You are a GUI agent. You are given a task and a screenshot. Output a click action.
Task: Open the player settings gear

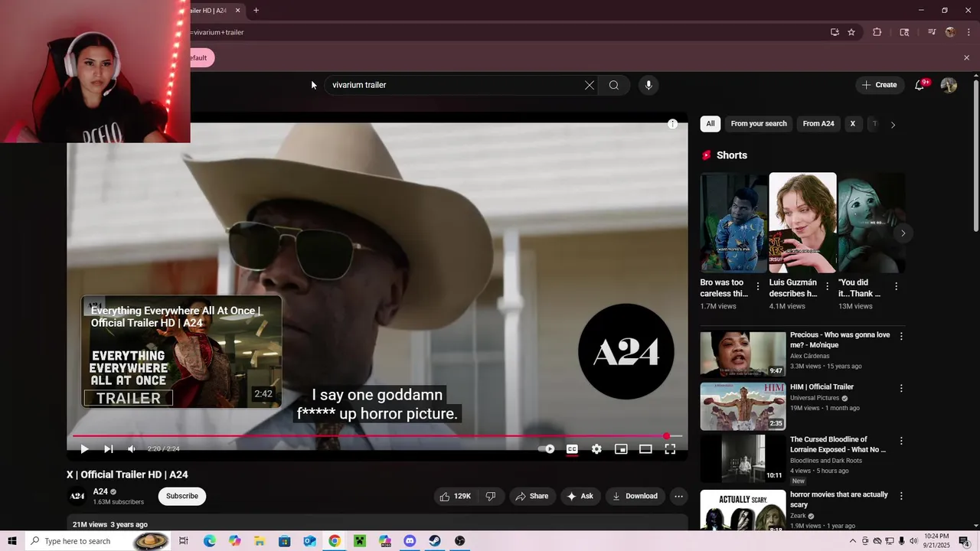point(596,449)
